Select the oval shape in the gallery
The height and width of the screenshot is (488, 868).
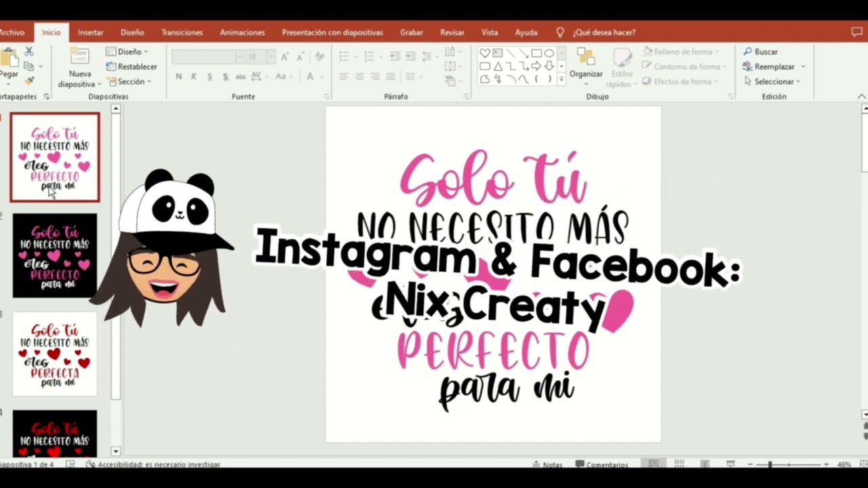point(549,53)
